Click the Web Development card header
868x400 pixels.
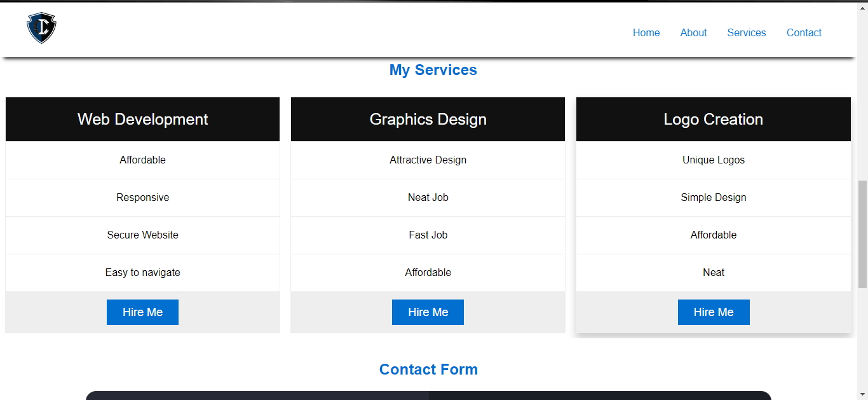[142, 120]
